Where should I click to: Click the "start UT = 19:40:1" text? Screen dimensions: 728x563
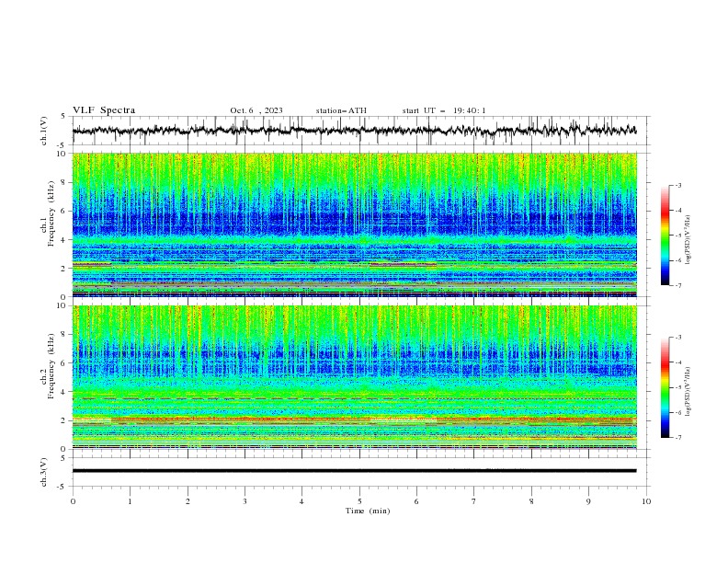[x=444, y=110]
